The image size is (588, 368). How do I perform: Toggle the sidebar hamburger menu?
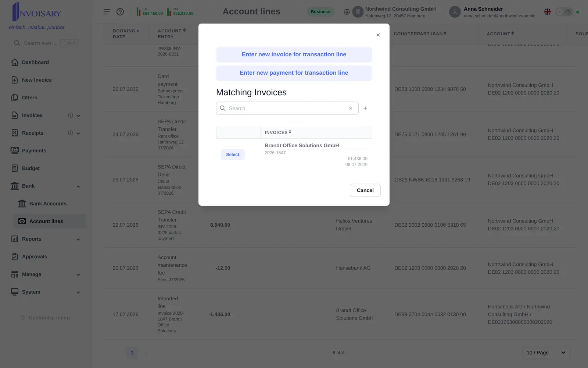coord(107,12)
